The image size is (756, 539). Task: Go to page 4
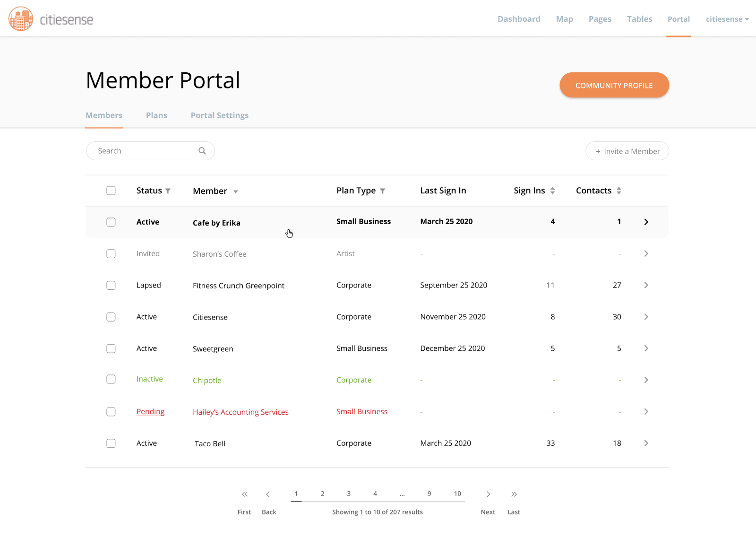(375, 494)
